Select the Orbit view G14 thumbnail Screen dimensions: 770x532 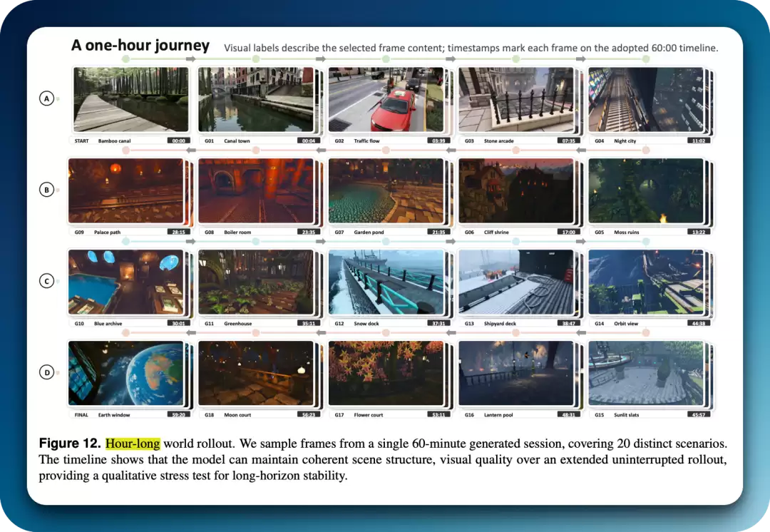(x=646, y=282)
